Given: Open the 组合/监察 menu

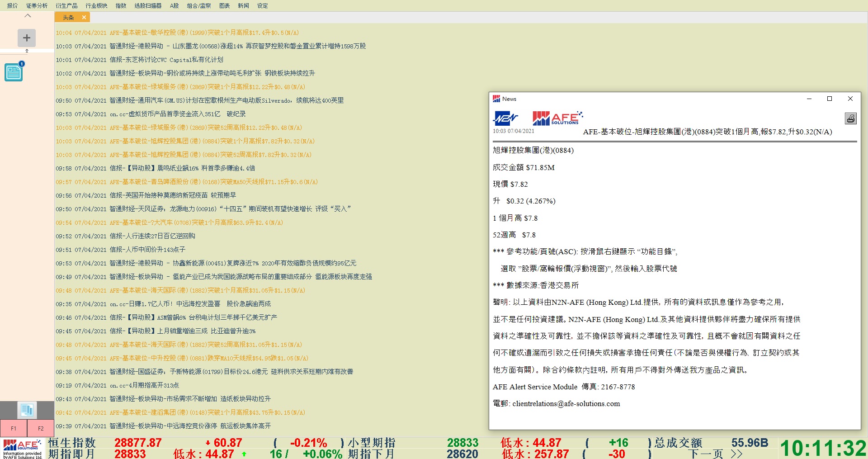Looking at the screenshot, I should (x=199, y=5).
